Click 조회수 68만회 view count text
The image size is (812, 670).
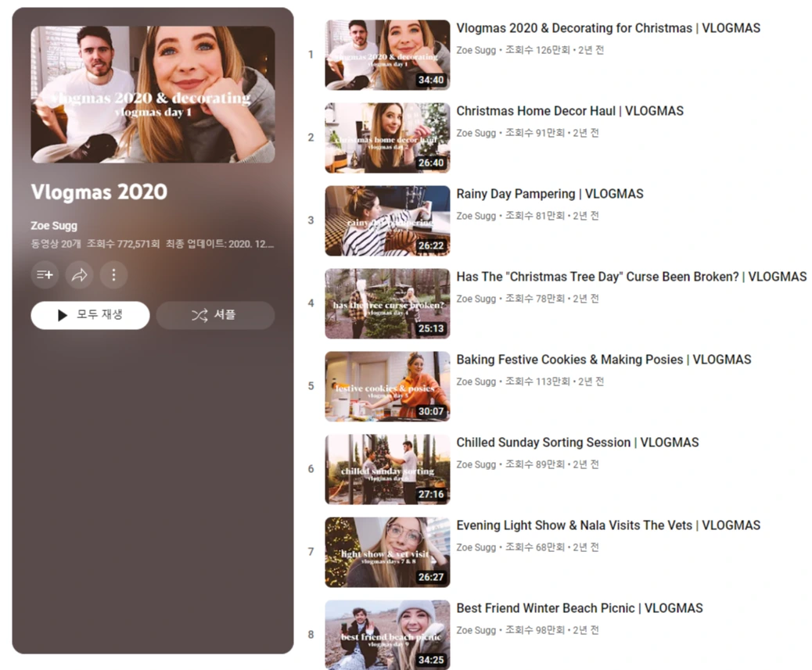click(535, 546)
